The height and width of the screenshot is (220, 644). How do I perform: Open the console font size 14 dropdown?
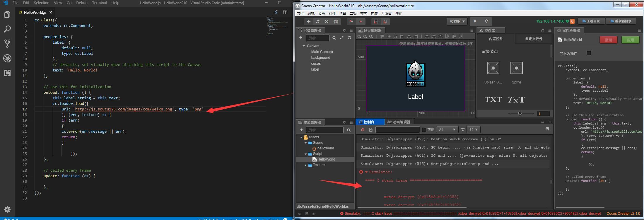click(x=474, y=129)
